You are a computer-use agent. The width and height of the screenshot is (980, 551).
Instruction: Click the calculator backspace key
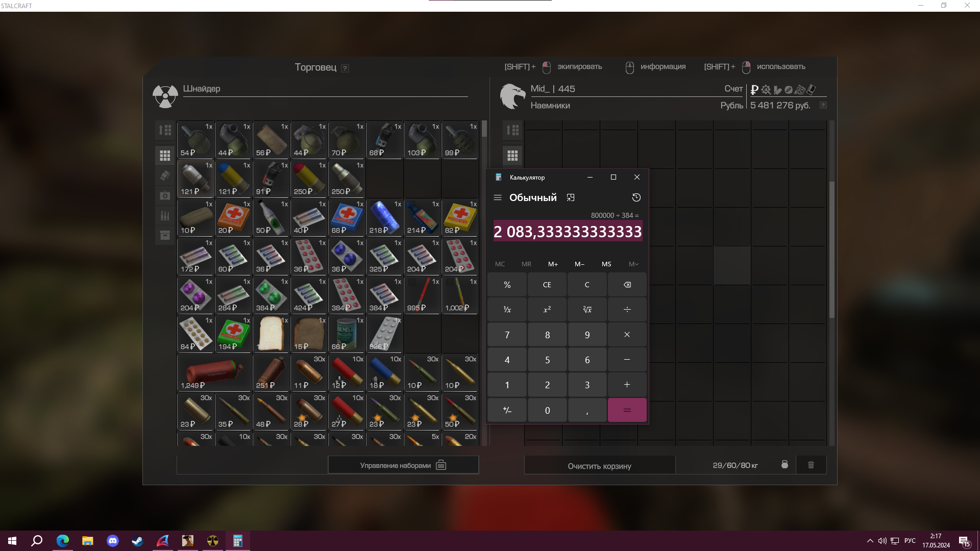tap(627, 285)
